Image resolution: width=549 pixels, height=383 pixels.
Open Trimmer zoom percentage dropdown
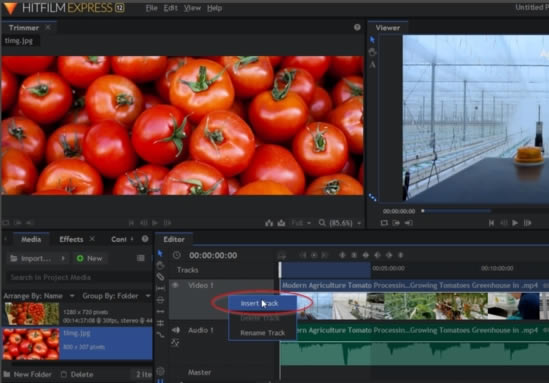[345, 223]
